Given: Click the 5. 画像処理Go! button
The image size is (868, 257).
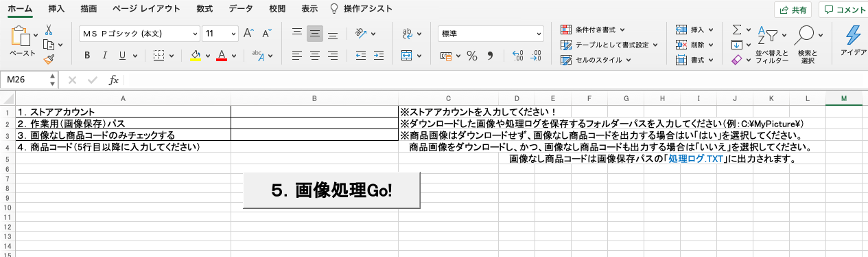Looking at the screenshot, I should pos(331,190).
